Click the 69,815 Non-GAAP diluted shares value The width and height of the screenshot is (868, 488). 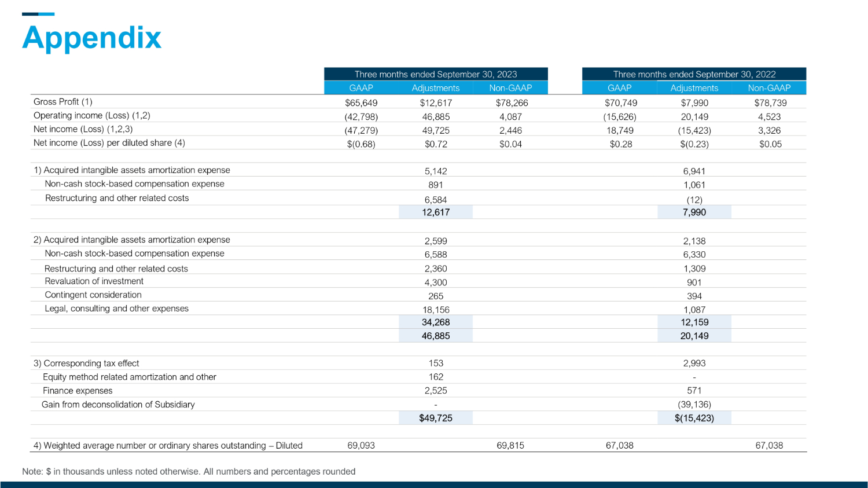pos(510,446)
